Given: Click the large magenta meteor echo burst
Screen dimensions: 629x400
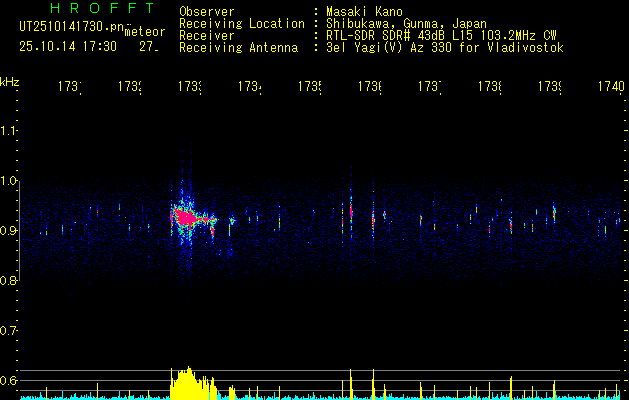Looking at the screenshot, I should coord(185,218).
